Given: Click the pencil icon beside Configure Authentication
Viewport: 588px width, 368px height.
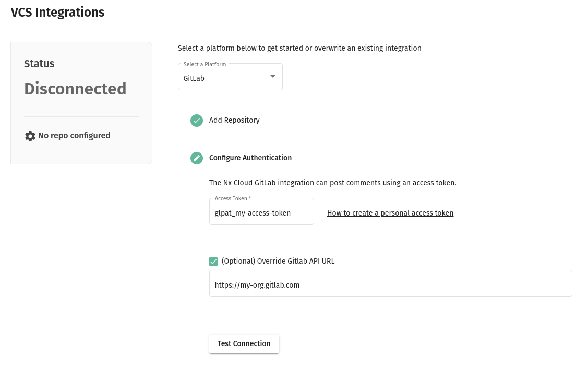Looking at the screenshot, I should click(197, 158).
